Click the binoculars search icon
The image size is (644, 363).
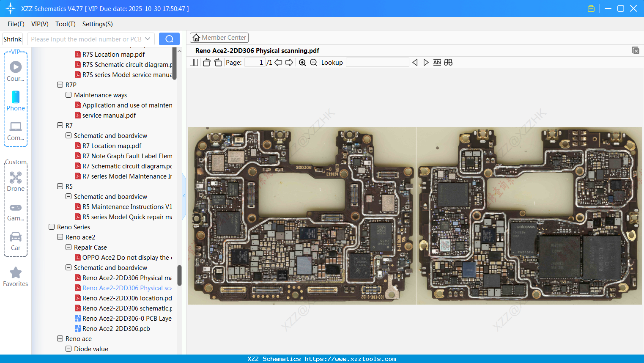[x=448, y=63]
